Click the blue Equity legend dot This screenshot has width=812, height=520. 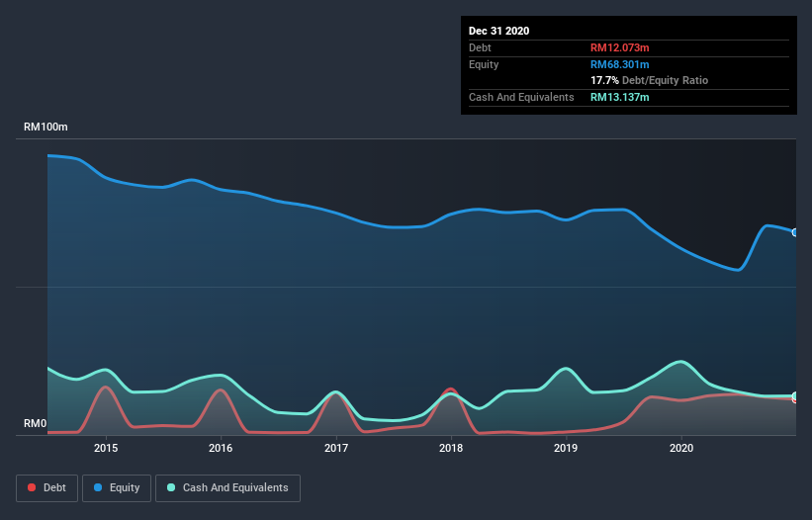98,487
